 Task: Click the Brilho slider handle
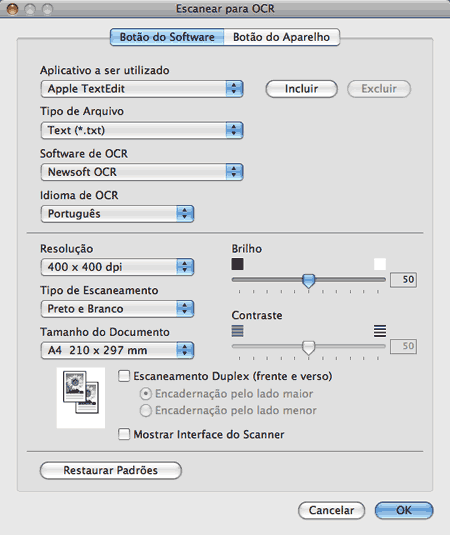click(309, 281)
